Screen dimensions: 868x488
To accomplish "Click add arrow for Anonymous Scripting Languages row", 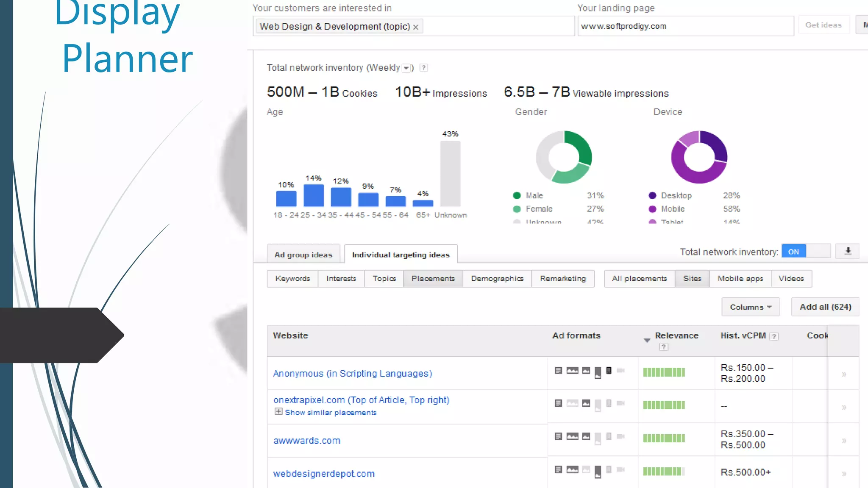I will (844, 374).
